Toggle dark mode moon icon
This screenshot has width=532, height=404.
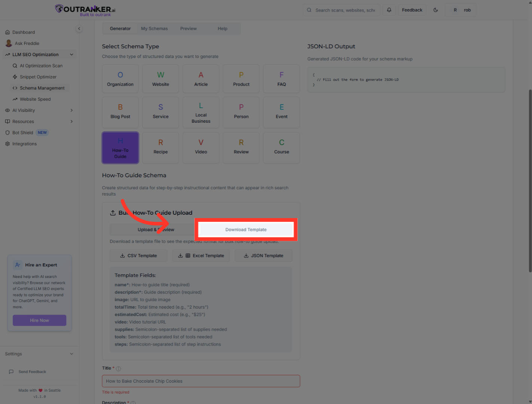click(x=435, y=10)
